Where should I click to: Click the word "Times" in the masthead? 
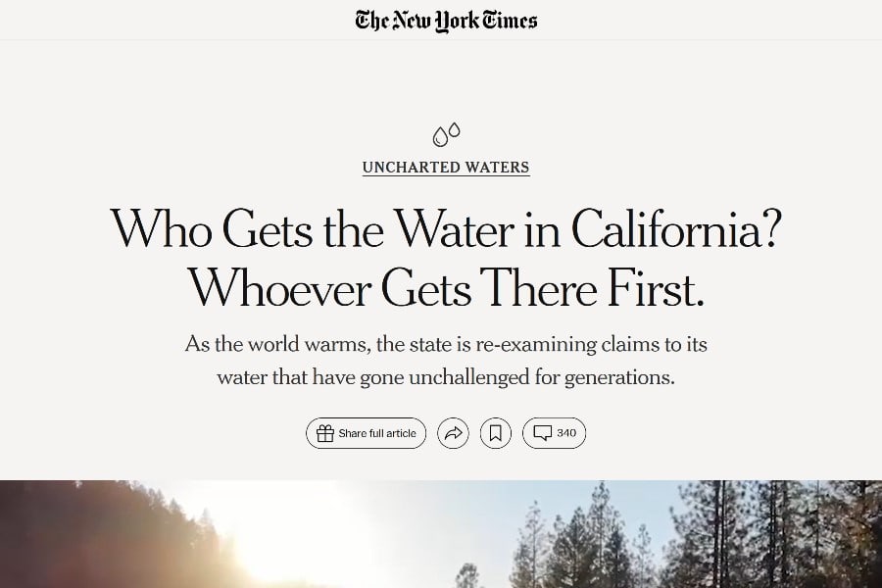[510, 20]
